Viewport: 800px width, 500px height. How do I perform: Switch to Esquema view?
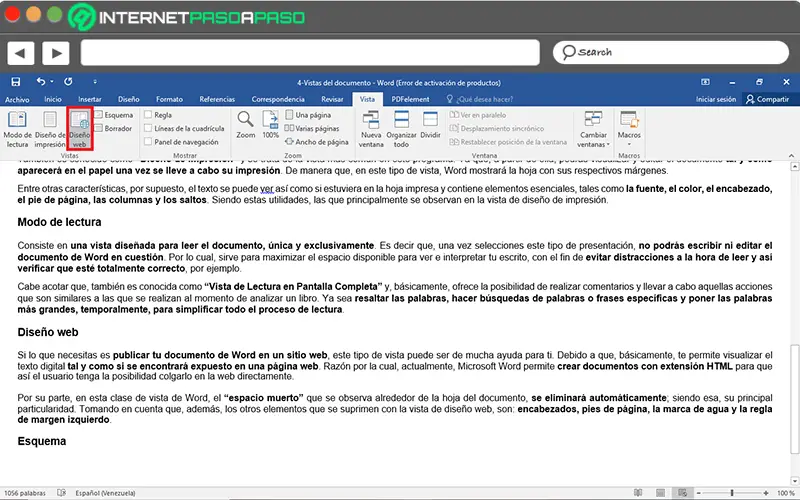(114, 115)
